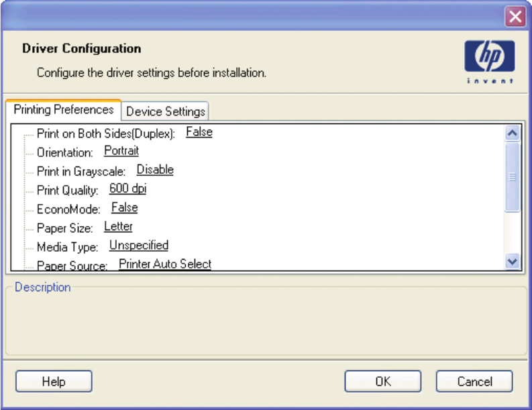Select the Print on Both Sides(Duplex) label
Image resolution: width=532 pixels, height=410 pixels.
pyautogui.click(x=105, y=134)
